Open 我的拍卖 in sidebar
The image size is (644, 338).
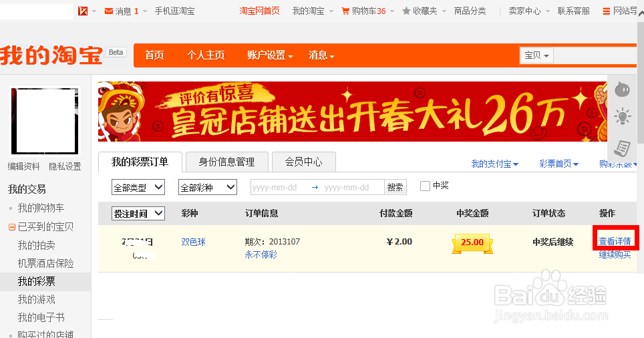tap(37, 245)
